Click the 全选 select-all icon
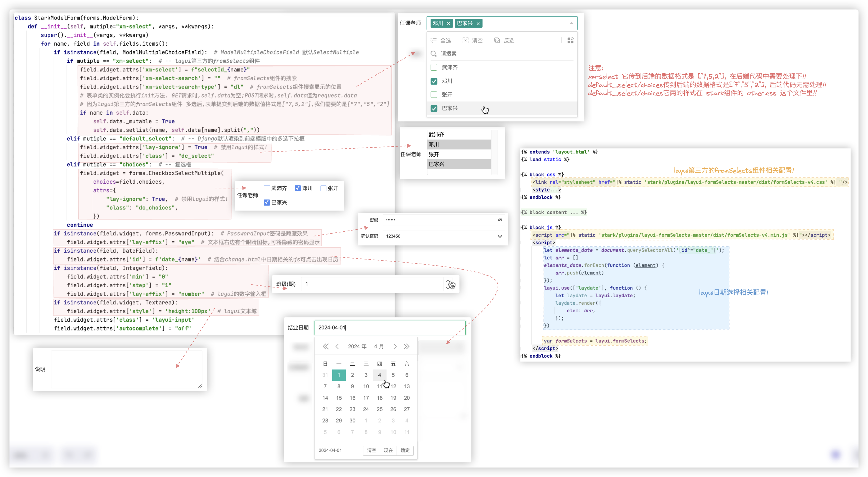Screen dimensions: 868x477 pos(434,41)
